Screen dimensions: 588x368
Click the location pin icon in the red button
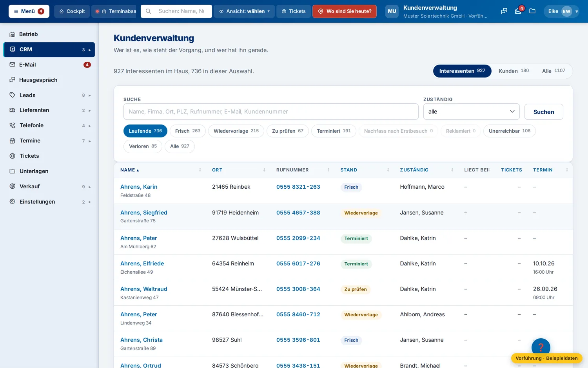click(x=321, y=11)
